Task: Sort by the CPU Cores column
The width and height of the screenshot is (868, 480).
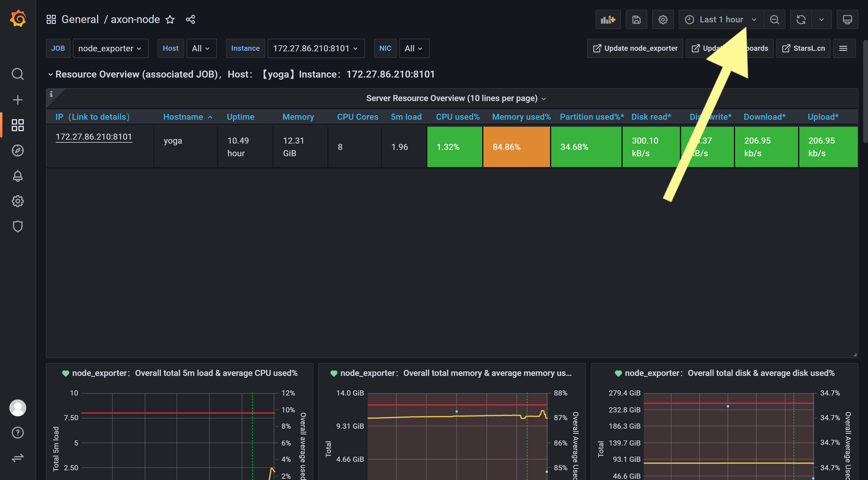Action: [x=358, y=117]
